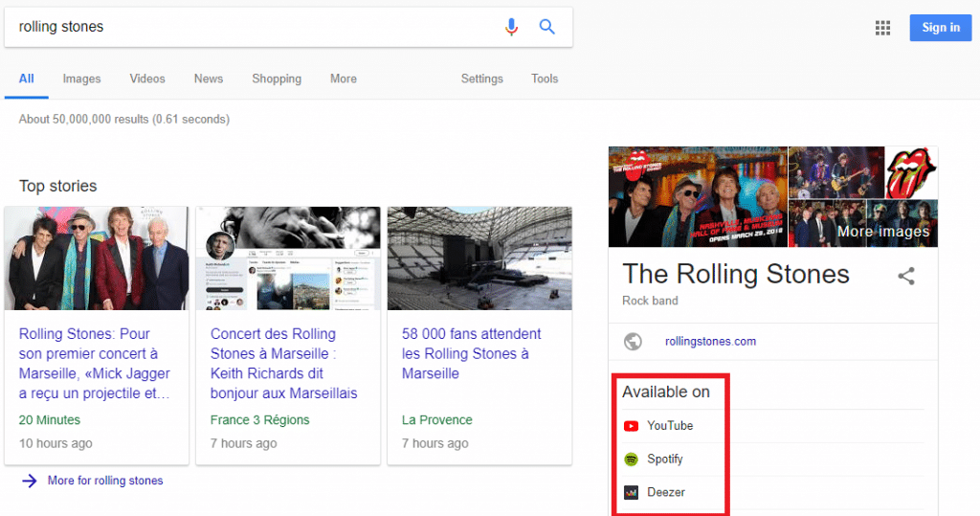This screenshot has width=980, height=516.
Task: Open the Settings menu
Action: tap(482, 79)
